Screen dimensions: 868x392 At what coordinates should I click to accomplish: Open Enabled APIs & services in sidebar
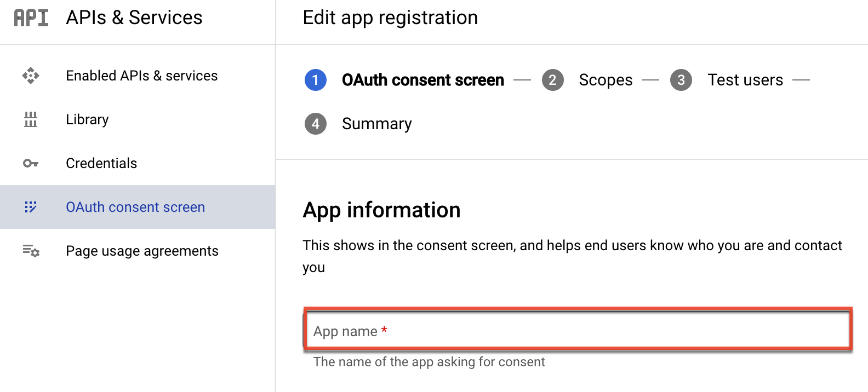click(x=138, y=76)
